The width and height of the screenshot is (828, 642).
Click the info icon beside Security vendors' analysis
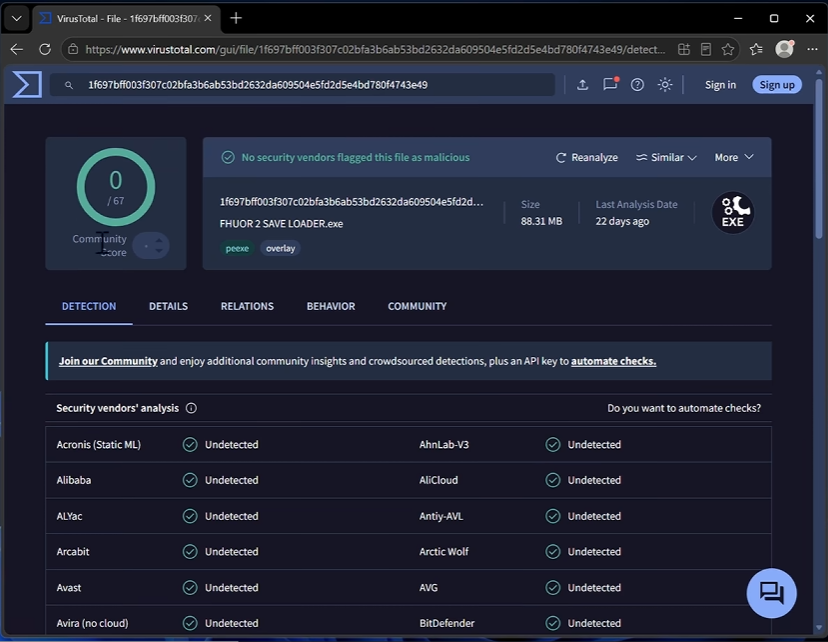click(191, 408)
